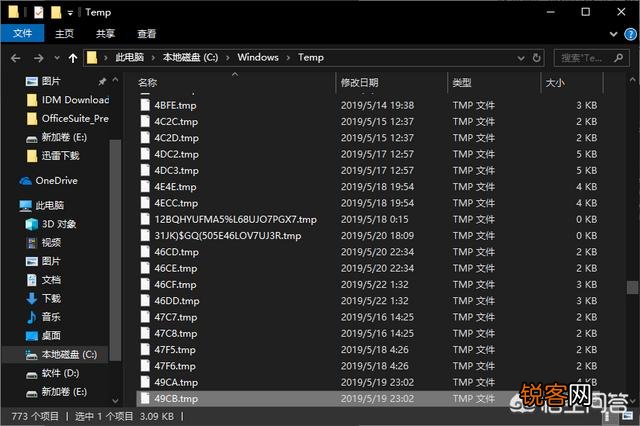Go back with the left arrow
The image size is (640, 426).
[x=16, y=58]
